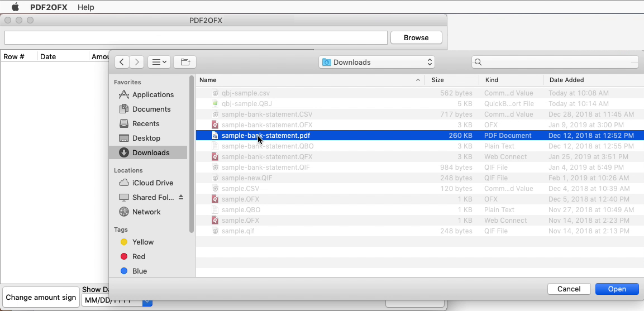Click the sample.QFX file icon
Viewport: 644px width, 311px height.
pos(215,220)
